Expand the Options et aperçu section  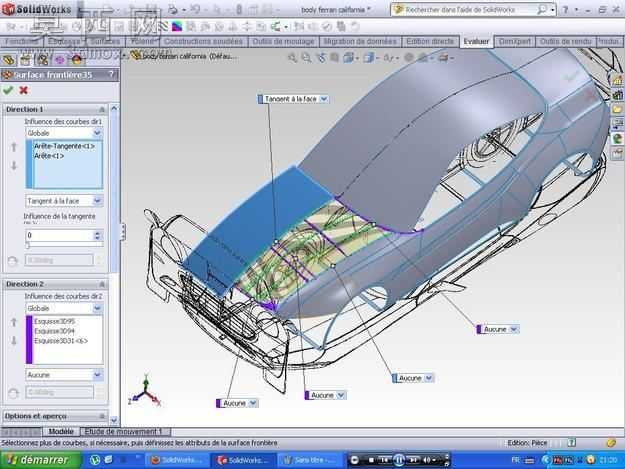[102, 416]
